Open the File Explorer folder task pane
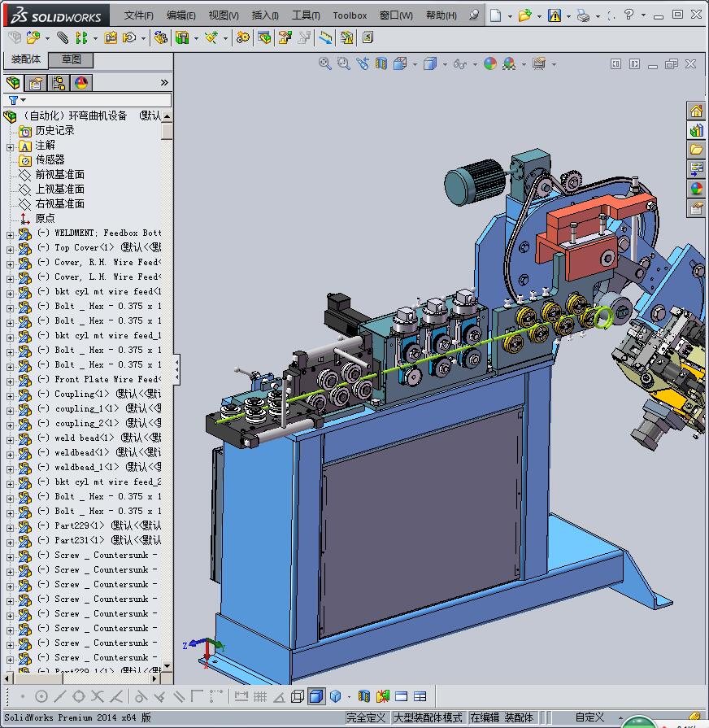Viewport: 709px width, 728px height. [696, 150]
